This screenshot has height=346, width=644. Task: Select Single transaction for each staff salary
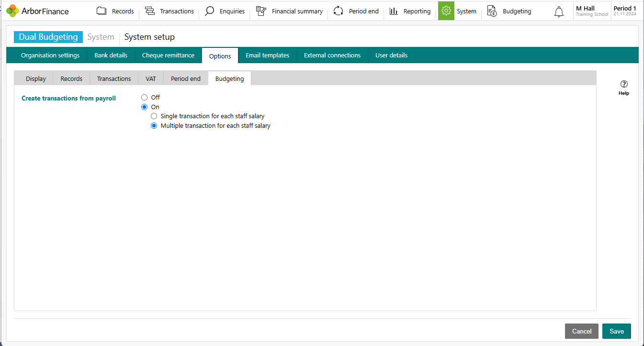click(x=154, y=116)
